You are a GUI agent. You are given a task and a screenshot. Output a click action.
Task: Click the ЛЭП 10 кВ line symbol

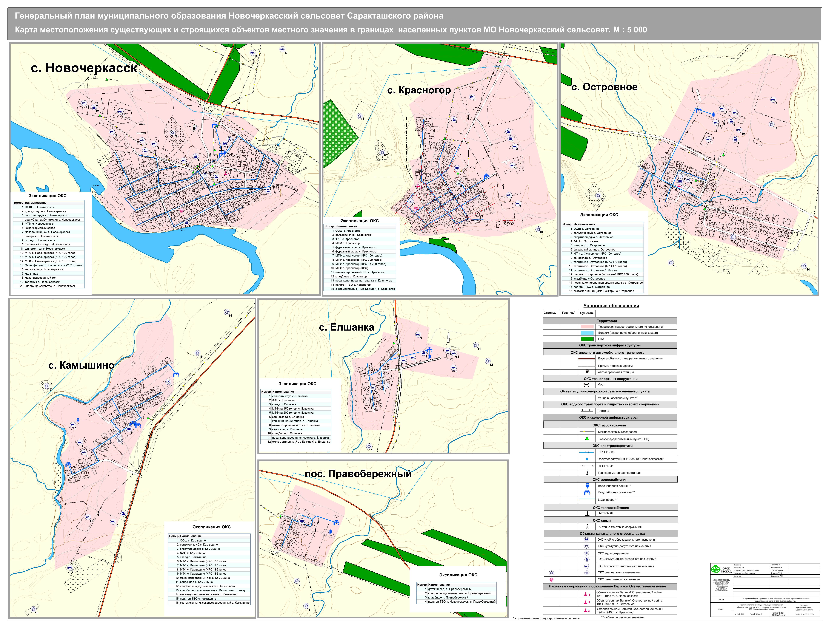(x=587, y=466)
